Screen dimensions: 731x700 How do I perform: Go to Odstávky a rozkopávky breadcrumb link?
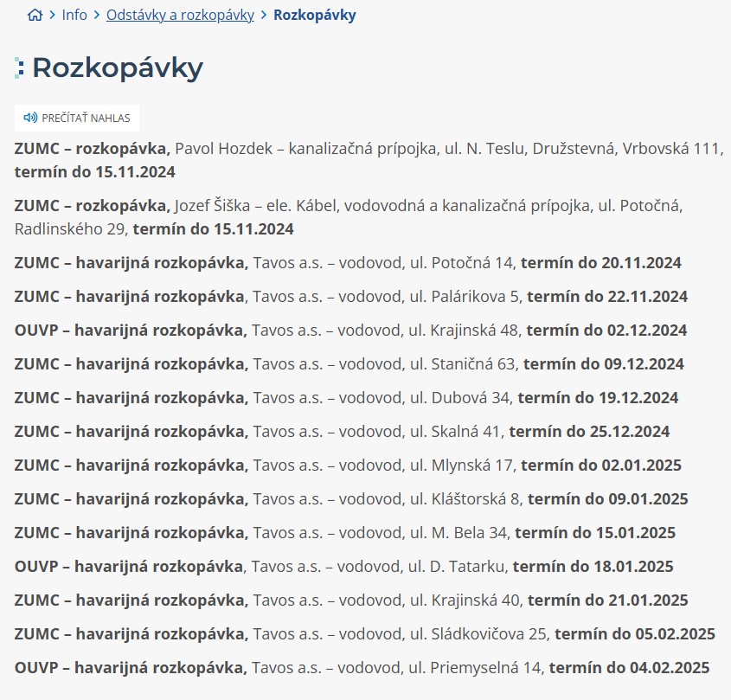(x=180, y=15)
